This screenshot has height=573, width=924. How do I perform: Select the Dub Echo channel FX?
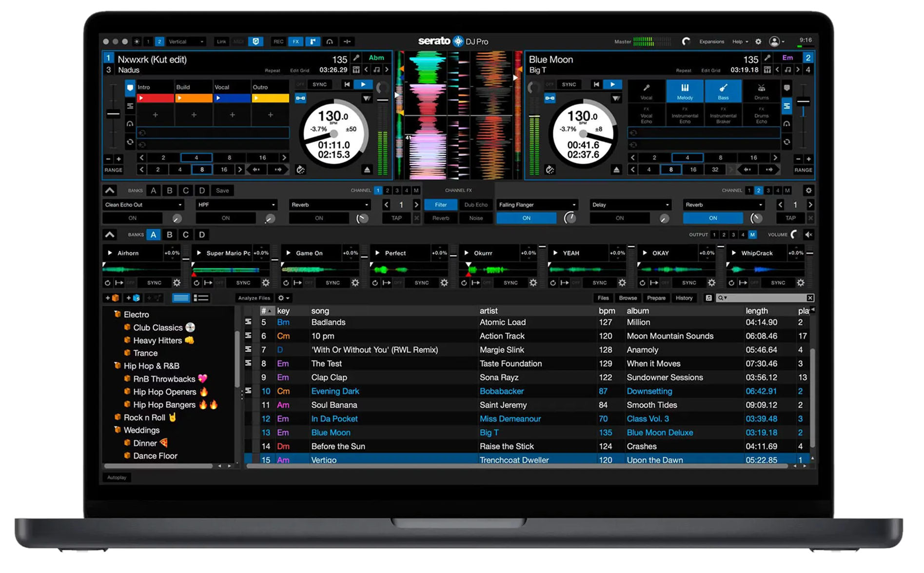pyautogui.click(x=476, y=205)
